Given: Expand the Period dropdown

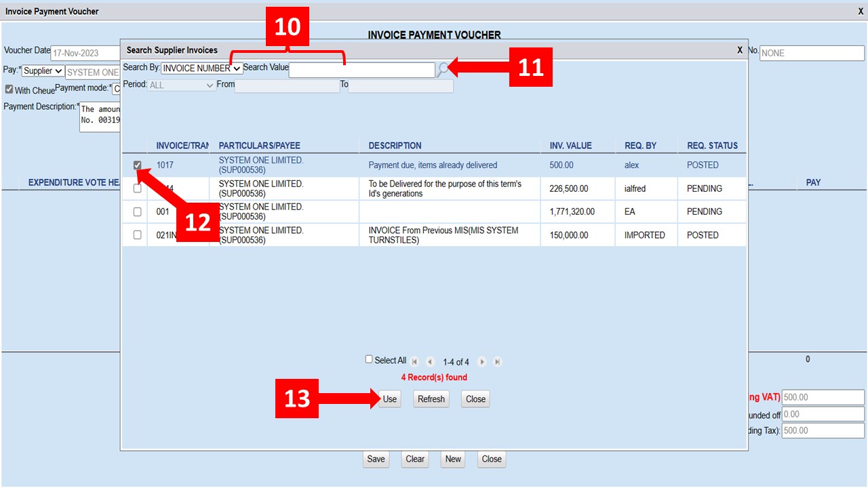Looking at the screenshot, I should [181, 85].
